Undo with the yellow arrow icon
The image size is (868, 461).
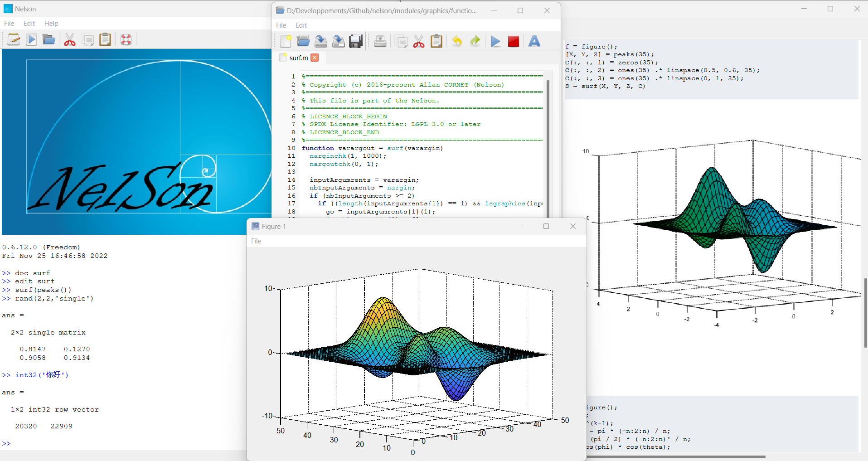point(457,41)
